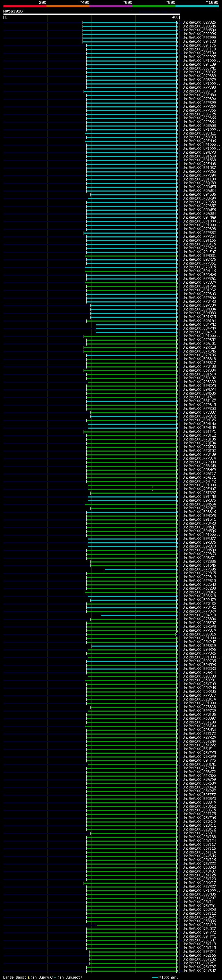
Task: Click the UniRef100_Q9FL89 label
Action: (199, 64)
